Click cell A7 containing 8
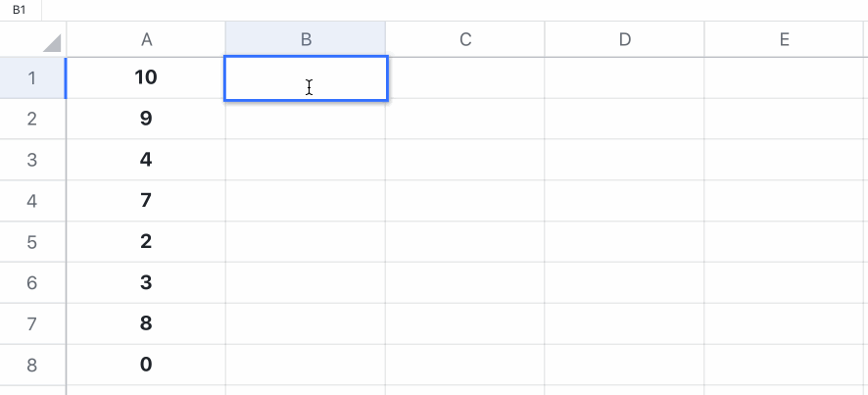 [x=146, y=324]
